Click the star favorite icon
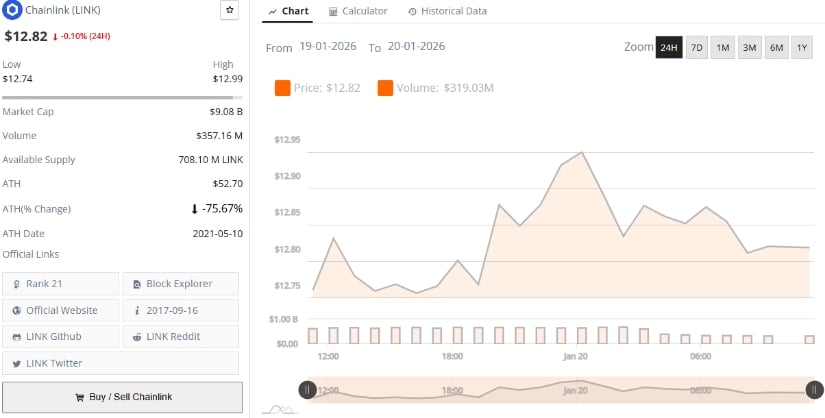 click(229, 10)
